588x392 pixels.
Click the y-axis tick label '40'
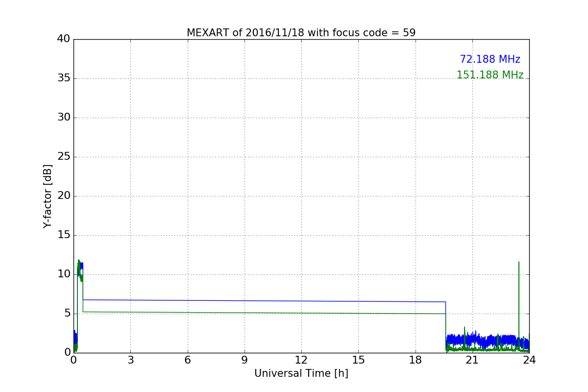[x=64, y=39]
